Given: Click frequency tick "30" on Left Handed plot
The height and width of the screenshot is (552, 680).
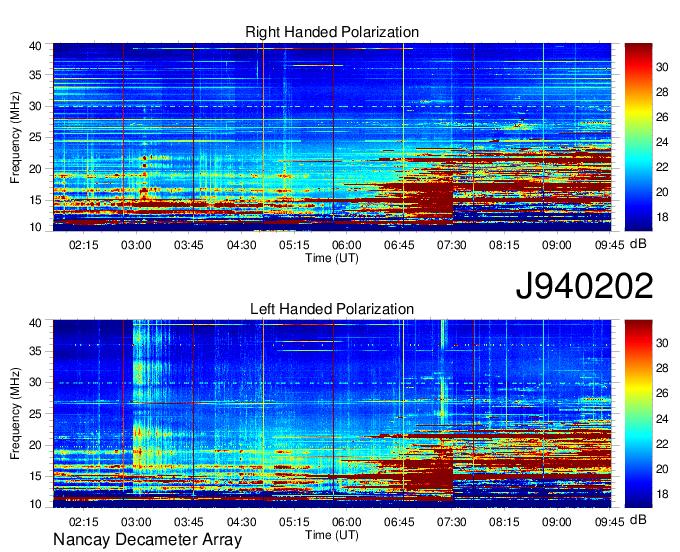Looking at the screenshot, I should [35, 382].
